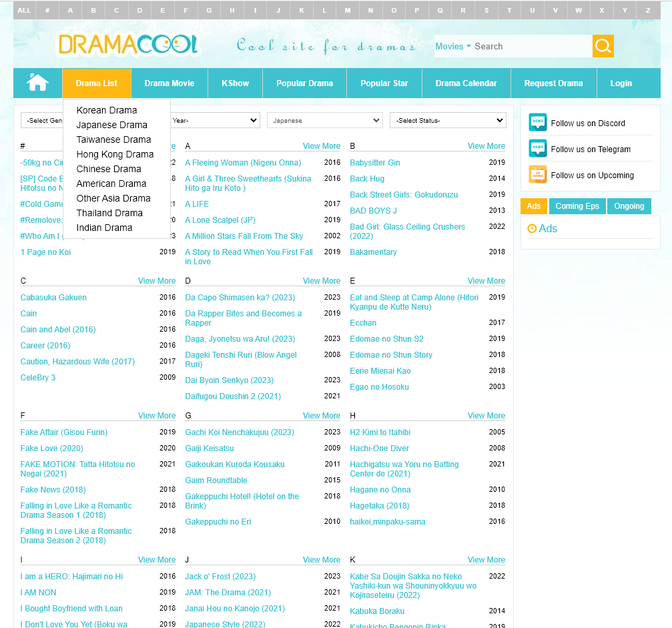Open the Year filter dropdown
This screenshot has height=628, width=672.
click(215, 120)
